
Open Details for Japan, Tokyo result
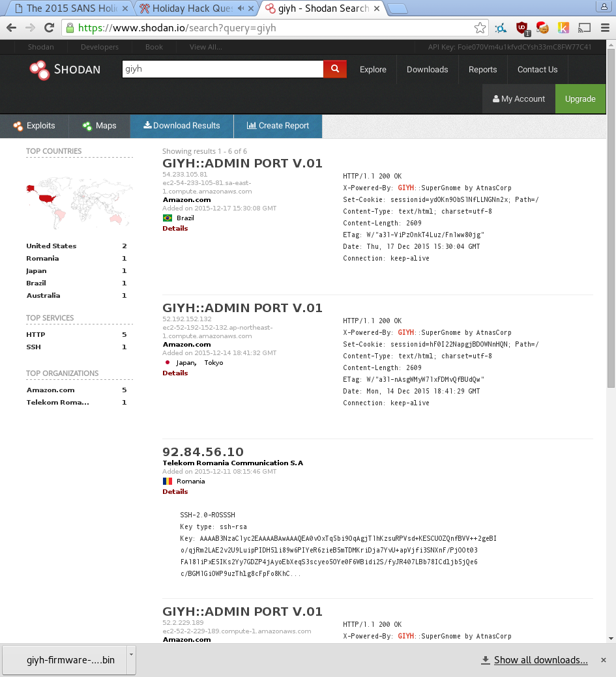pyautogui.click(x=175, y=373)
